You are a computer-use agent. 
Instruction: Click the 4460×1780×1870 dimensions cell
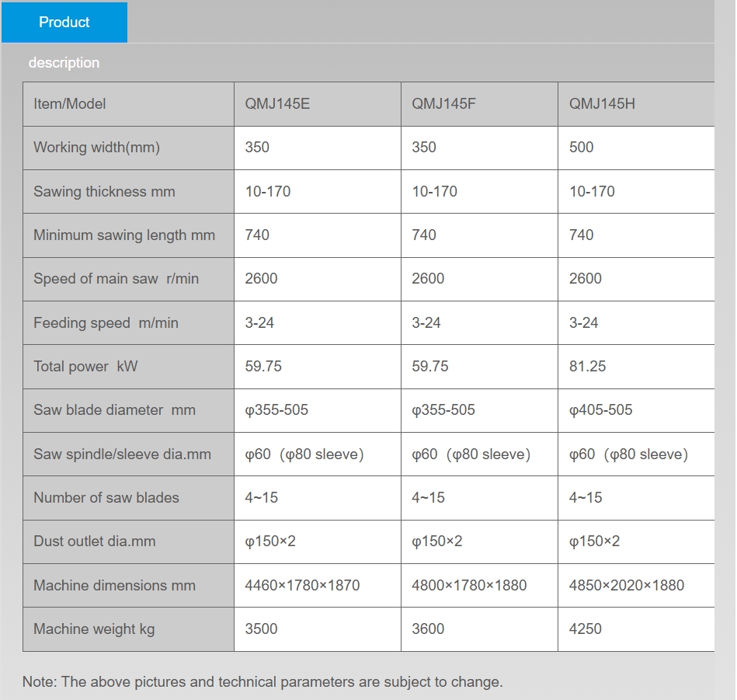pos(302,586)
